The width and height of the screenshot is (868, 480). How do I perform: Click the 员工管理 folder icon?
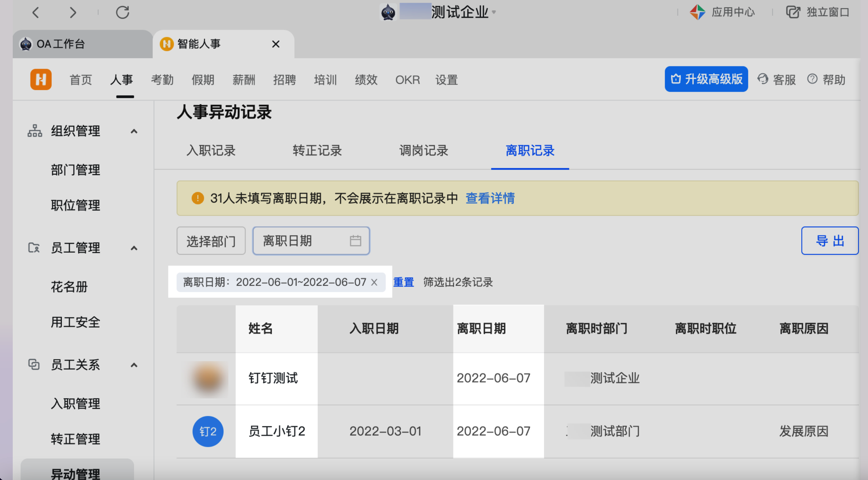(x=34, y=248)
